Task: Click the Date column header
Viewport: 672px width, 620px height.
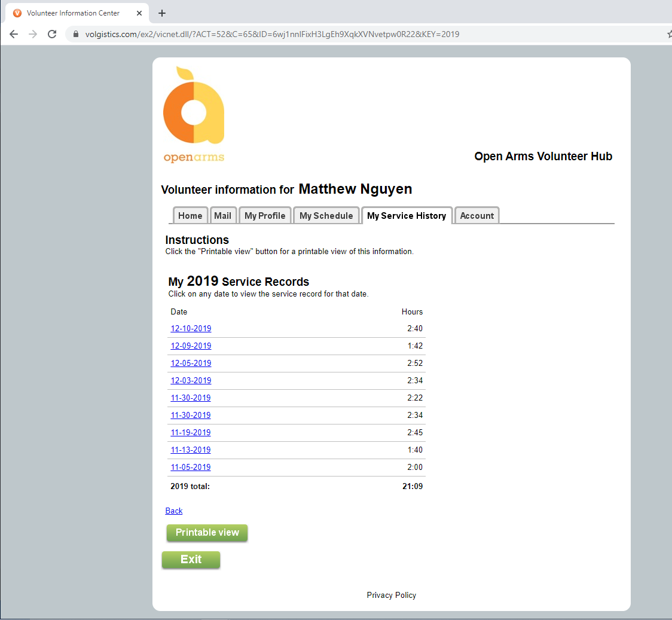Action: click(x=179, y=312)
